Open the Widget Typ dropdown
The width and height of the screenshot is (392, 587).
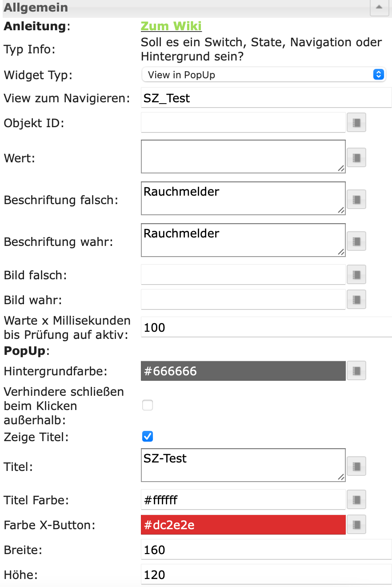coord(264,75)
